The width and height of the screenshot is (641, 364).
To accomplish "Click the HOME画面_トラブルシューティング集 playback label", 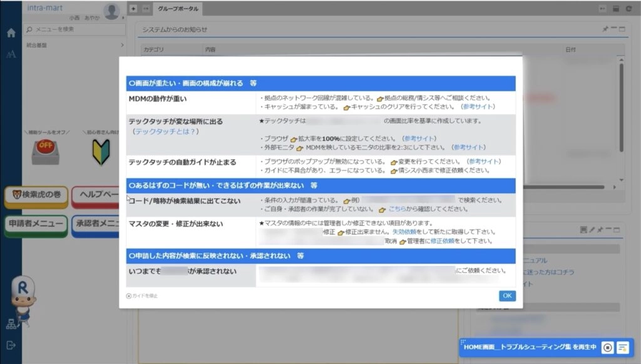I will click(x=530, y=347).
